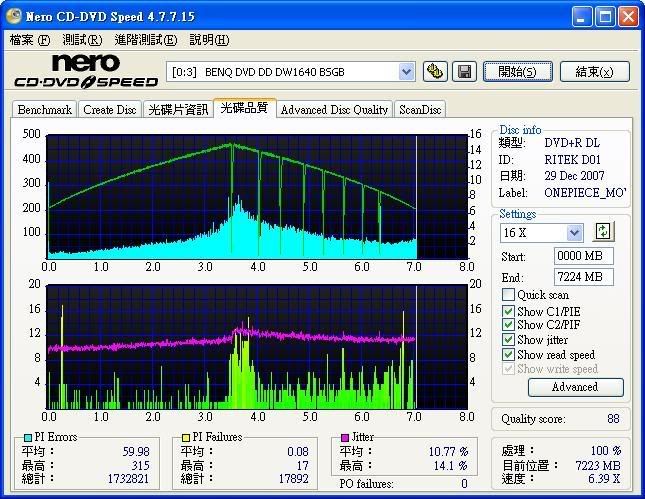Viewport: 645px width, 499px height.
Task: Open the 檔案 (File) menu
Action: tap(29, 40)
